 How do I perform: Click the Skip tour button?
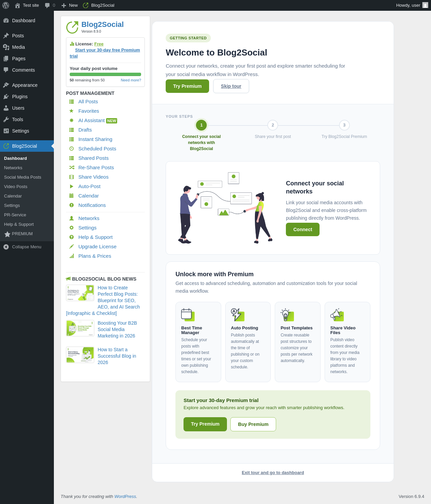pos(231,86)
